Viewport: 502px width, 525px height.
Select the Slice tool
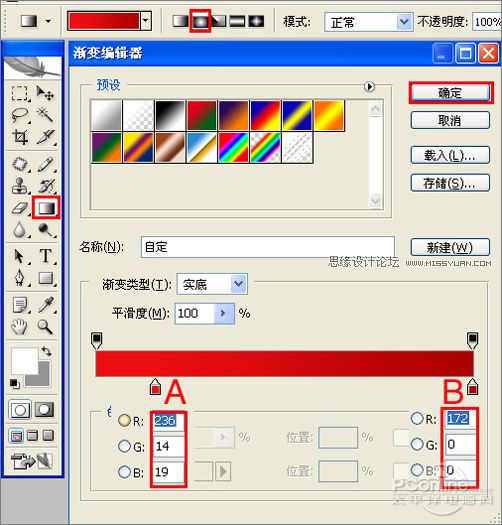tap(45, 137)
